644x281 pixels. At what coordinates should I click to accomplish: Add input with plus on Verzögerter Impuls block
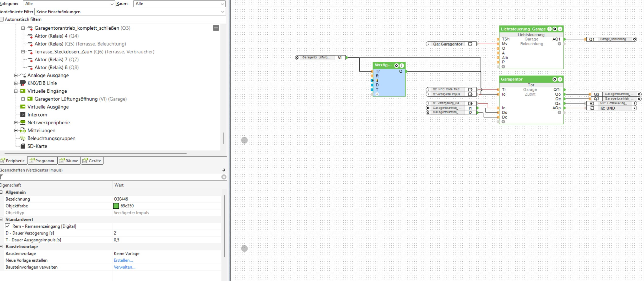pos(377,94)
